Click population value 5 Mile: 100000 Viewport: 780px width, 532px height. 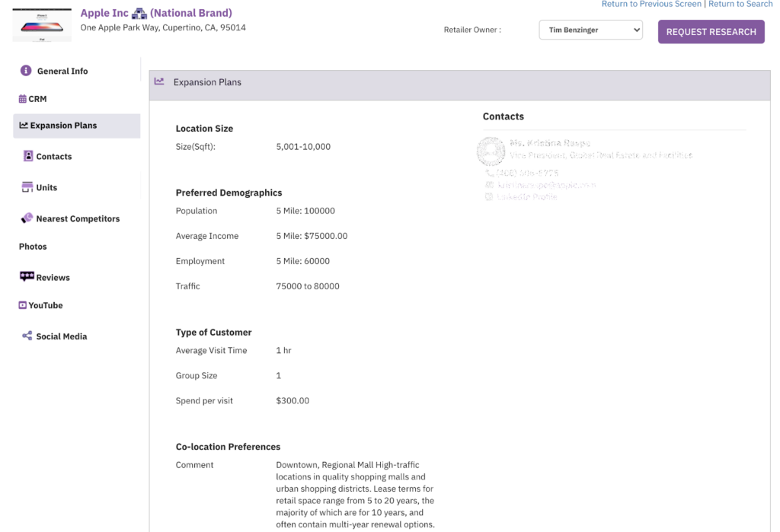point(305,211)
